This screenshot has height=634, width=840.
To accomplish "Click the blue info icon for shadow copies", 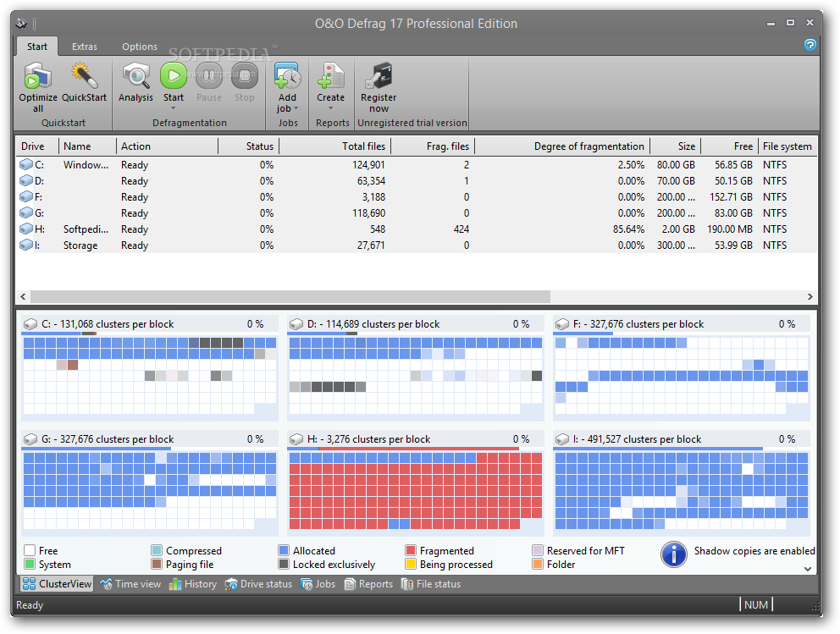I will click(674, 554).
